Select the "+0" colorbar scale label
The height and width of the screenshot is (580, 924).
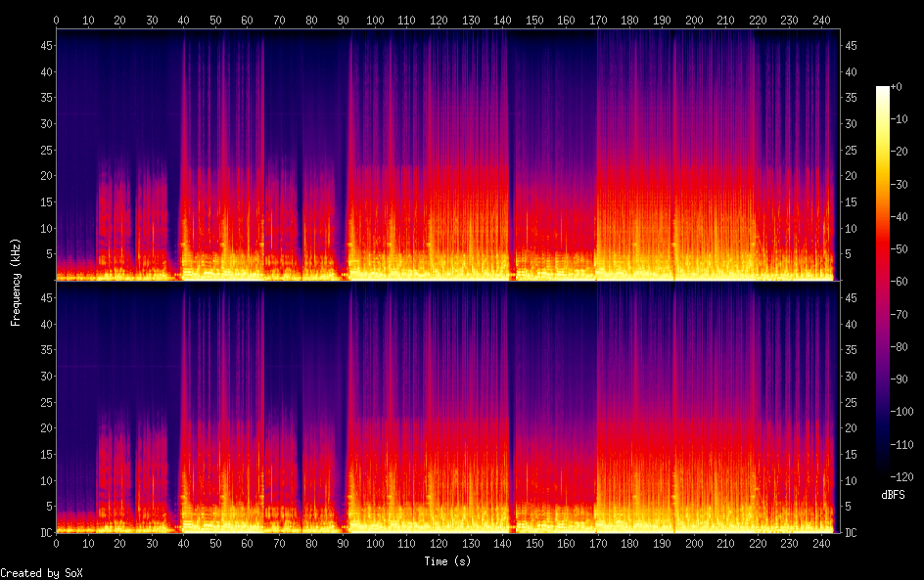click(896, 86)
